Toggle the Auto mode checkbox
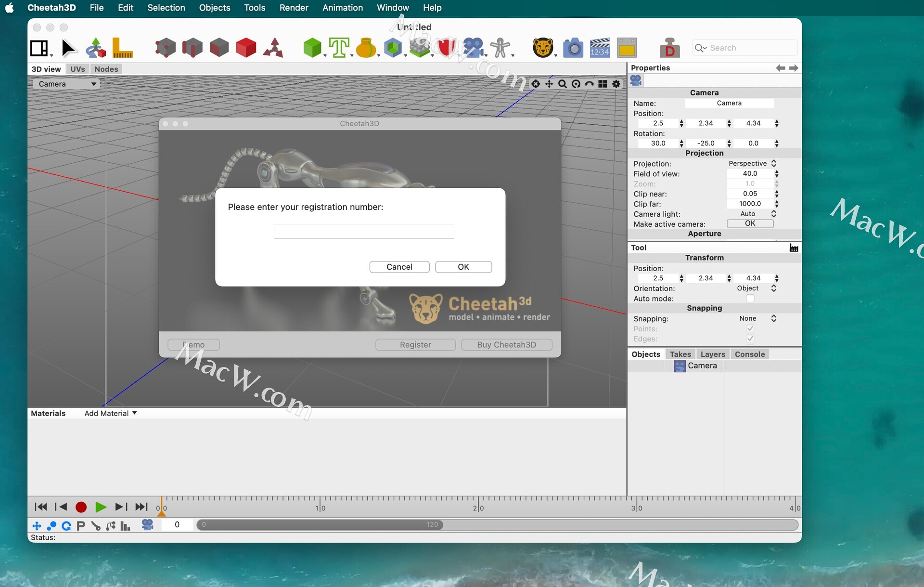 coord(750,299)
